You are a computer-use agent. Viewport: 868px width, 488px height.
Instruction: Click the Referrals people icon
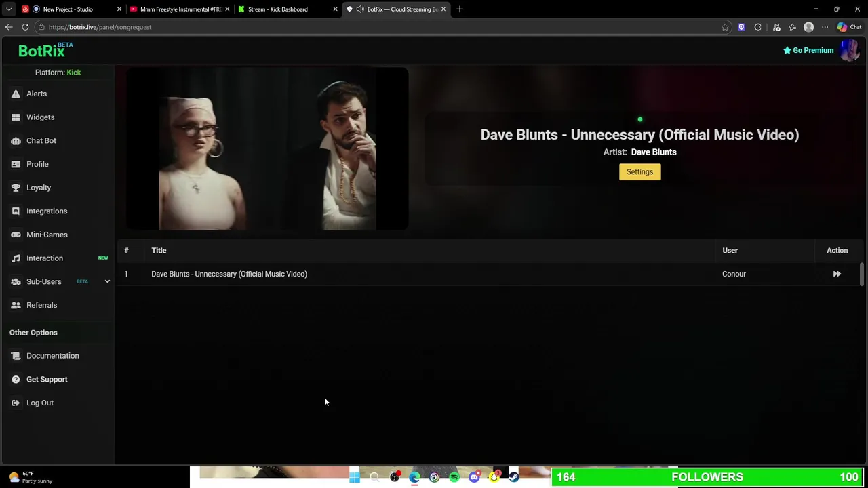(16, 305)
